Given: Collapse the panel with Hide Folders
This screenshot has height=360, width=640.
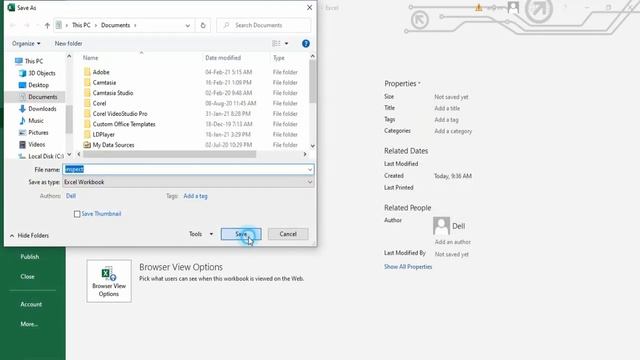Looking at the screenshot, I should [29, 236].
